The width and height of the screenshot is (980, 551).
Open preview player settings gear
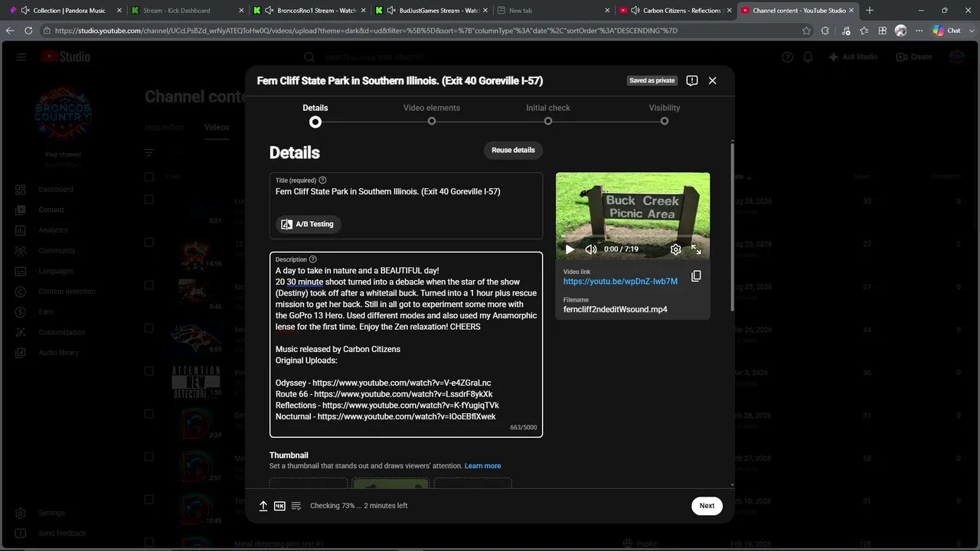click(675, 249)
